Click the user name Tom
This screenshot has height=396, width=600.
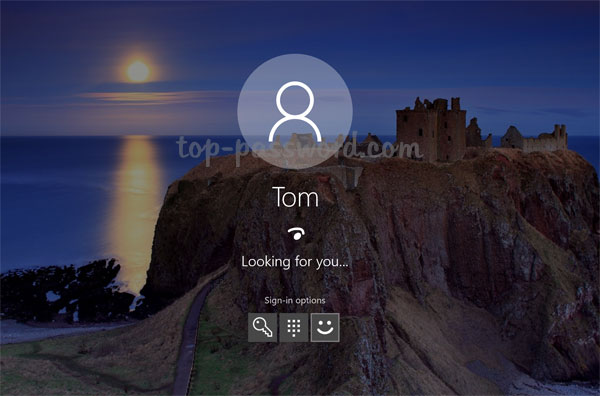tap(295, 197)
